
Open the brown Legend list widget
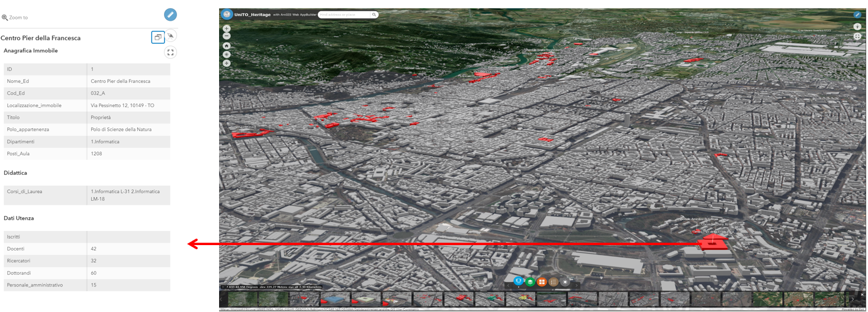pos(554,282)
